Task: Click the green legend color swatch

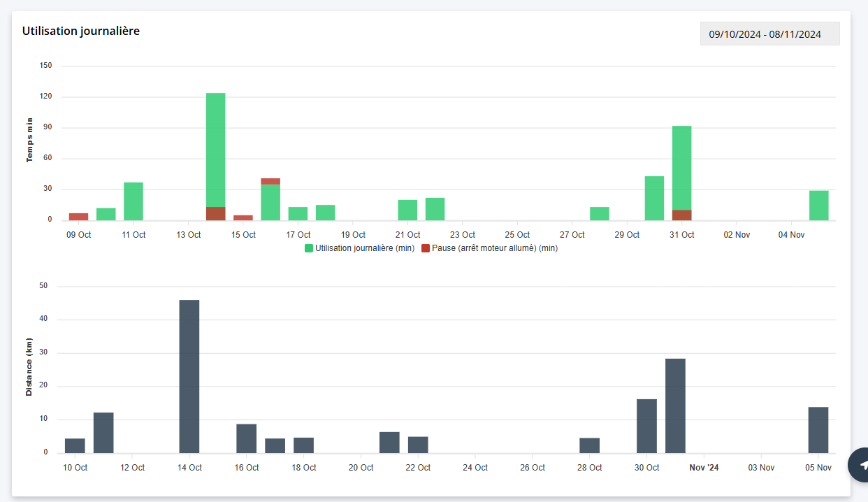Action: coord(309,248)
